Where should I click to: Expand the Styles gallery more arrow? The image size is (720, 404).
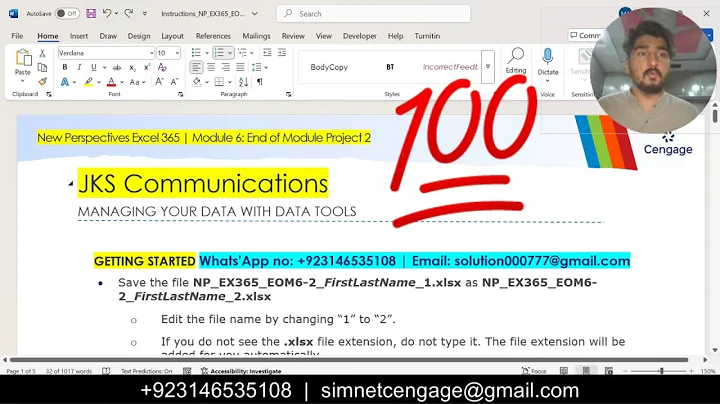click(x=488, y=67)
